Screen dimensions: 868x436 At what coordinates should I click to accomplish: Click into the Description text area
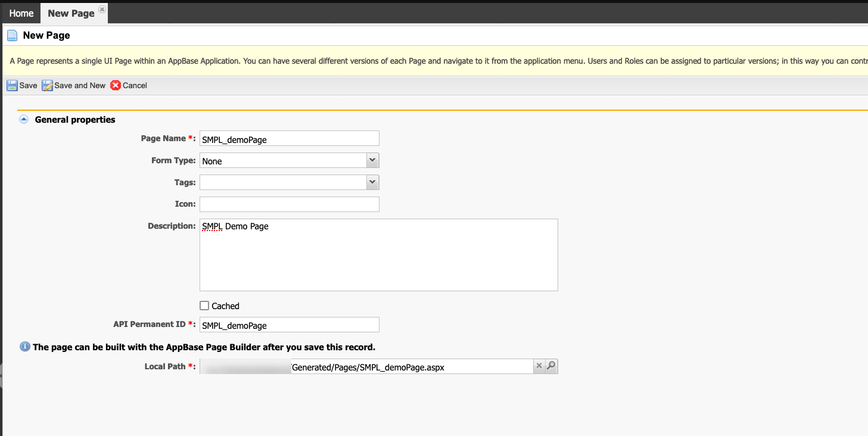pos(379,255)
